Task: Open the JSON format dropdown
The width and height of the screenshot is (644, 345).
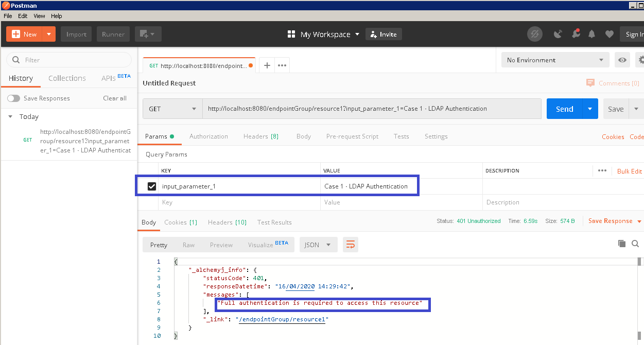Action: pos(318,245)
